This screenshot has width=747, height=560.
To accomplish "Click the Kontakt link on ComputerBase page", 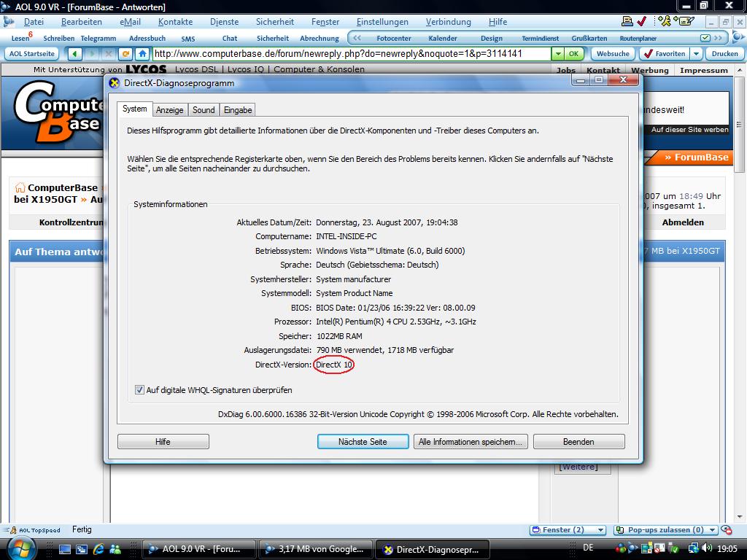I will point(603,71).
